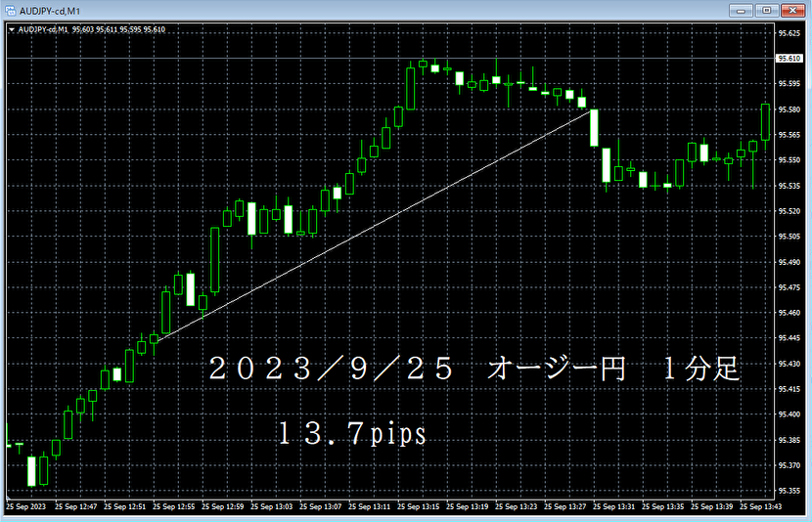Click time axis label 25 Sep 12:55
Viewport: 812px width, 522px height.
click(x=173, y=507)
